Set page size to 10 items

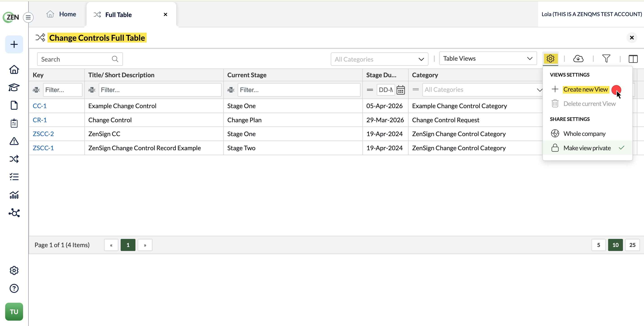pyautogui.click(x=616, y=245)
